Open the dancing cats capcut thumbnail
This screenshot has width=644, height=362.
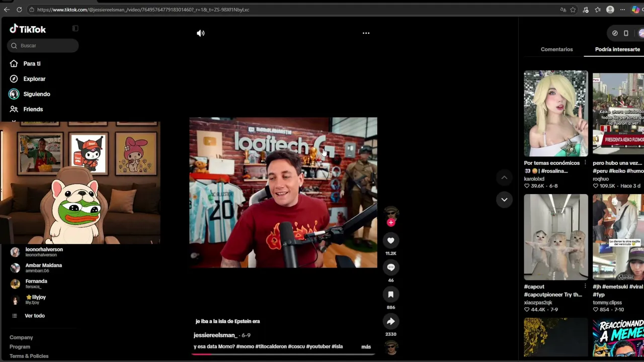click(x=555, y=237)
